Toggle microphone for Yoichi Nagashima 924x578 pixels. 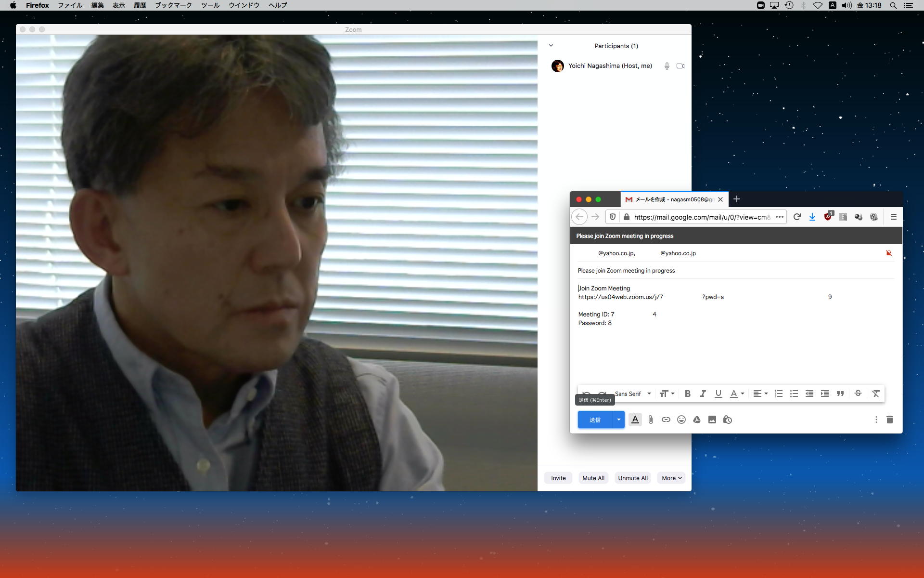pyautogui.click(x=667, y=66)
